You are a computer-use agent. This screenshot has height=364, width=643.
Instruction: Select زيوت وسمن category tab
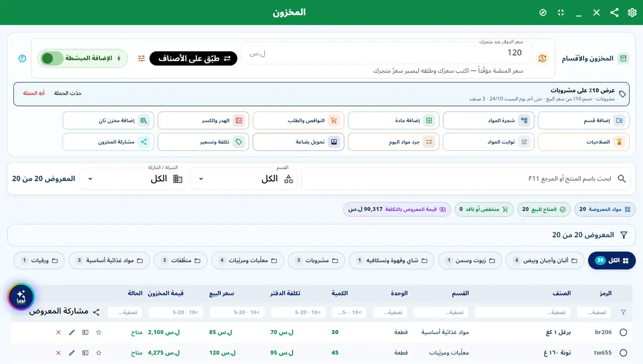point(470,261)
